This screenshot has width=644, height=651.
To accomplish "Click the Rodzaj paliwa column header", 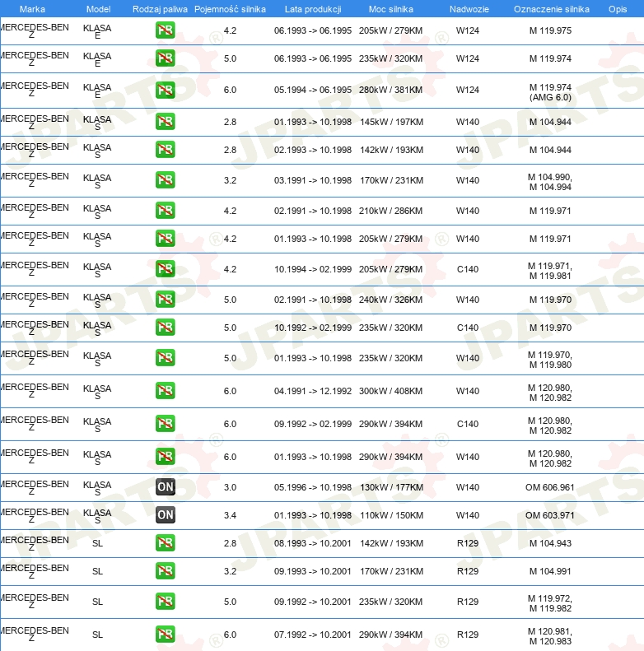I will coord(160,8).
